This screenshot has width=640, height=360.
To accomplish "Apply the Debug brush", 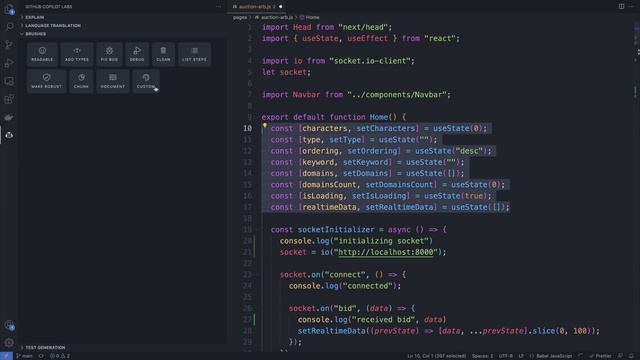I will pos(137,54).
